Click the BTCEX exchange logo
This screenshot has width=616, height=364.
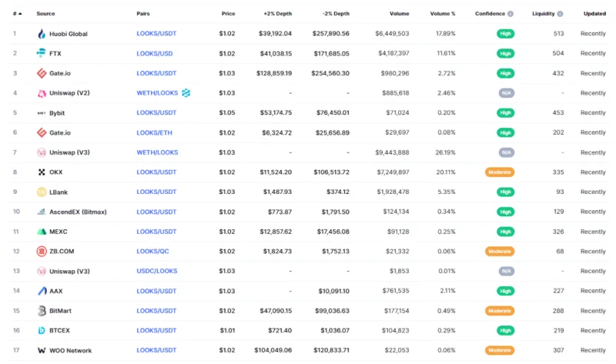tap(42, 331)
